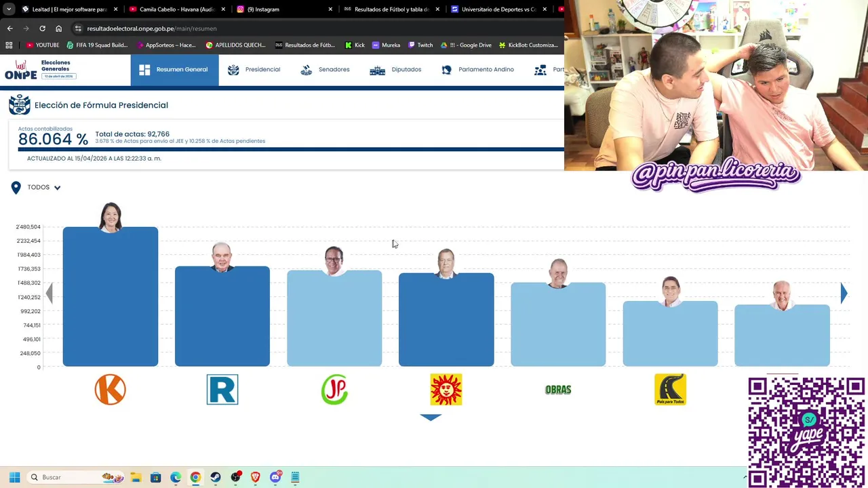
Task: Select the bar above the sun logo
Action: pos(446,320)
